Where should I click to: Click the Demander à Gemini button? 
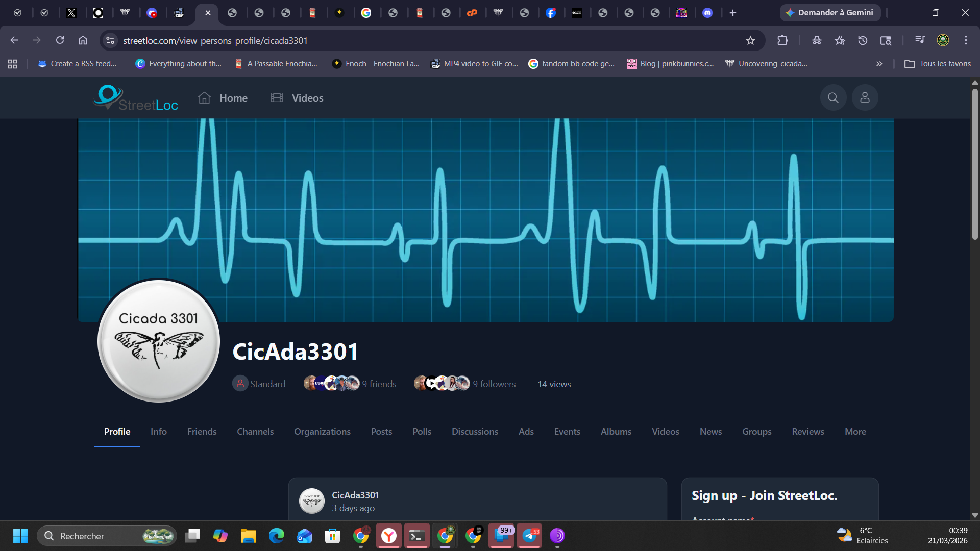pos(830,13)
